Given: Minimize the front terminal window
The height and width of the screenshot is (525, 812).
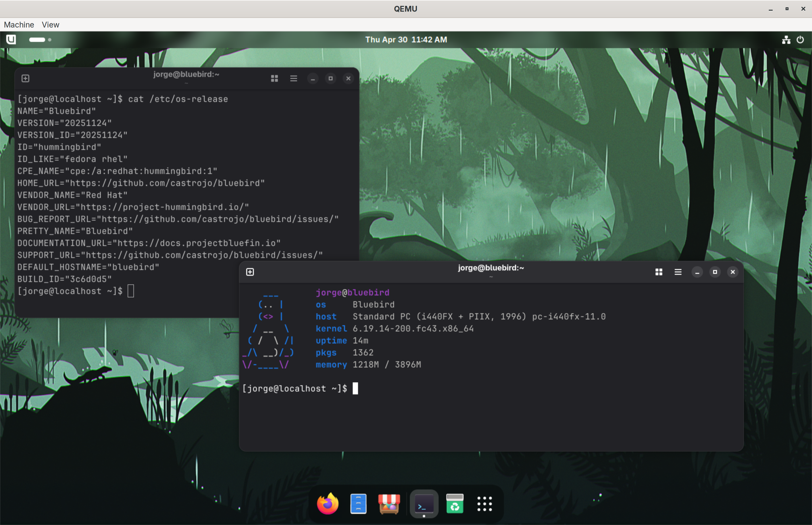Looking at the screenshot, I should 697,272.
